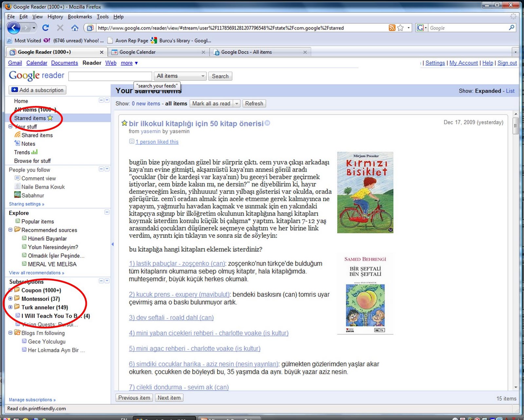Screen dimensions: 524x420
Task: Open the Kırmızı Bisiklet book cover image
Action: click(365, 193)
